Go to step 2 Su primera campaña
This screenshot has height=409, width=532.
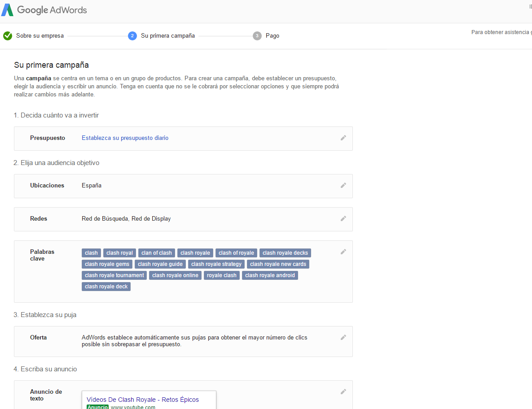coord(161,35)
